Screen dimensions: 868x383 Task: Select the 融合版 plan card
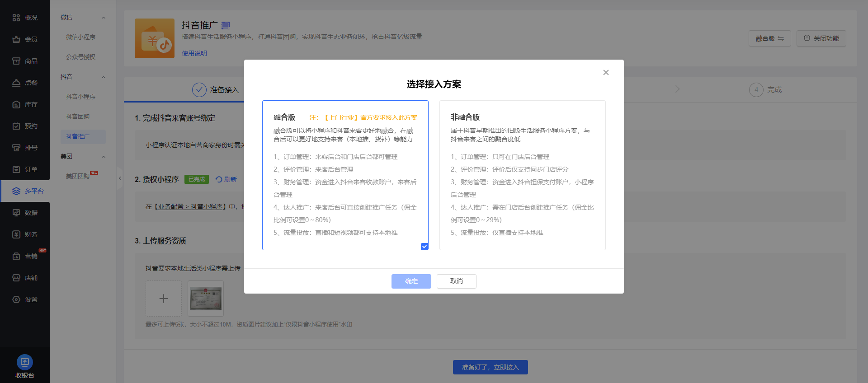[345, 175]
